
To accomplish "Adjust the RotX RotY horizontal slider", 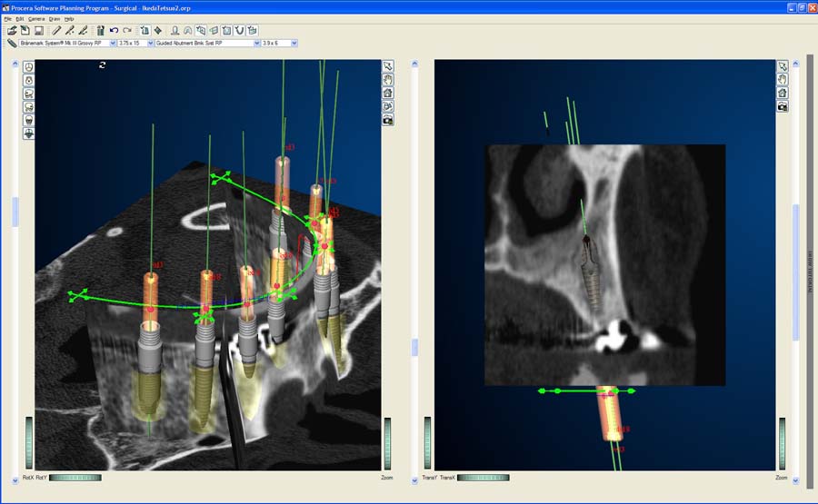I will [x=75, y=478].
